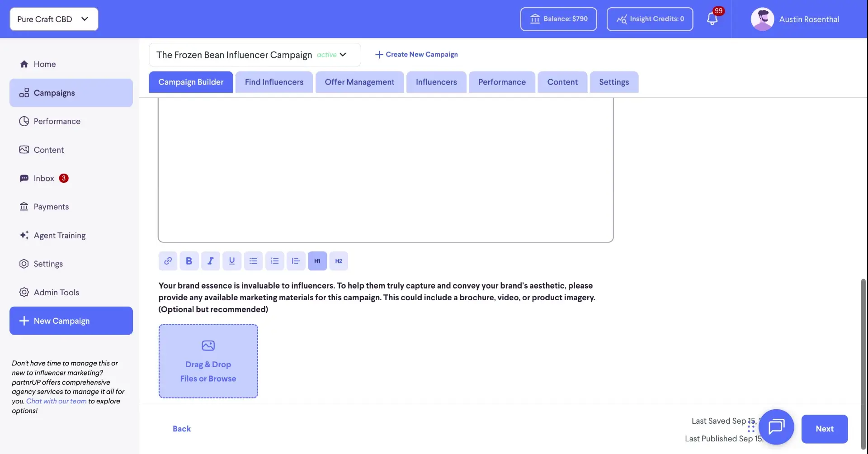This screenshot has height=454, width=868.
Task: Open the Inbox from the sidebar
Action: (x=45, y=178)
